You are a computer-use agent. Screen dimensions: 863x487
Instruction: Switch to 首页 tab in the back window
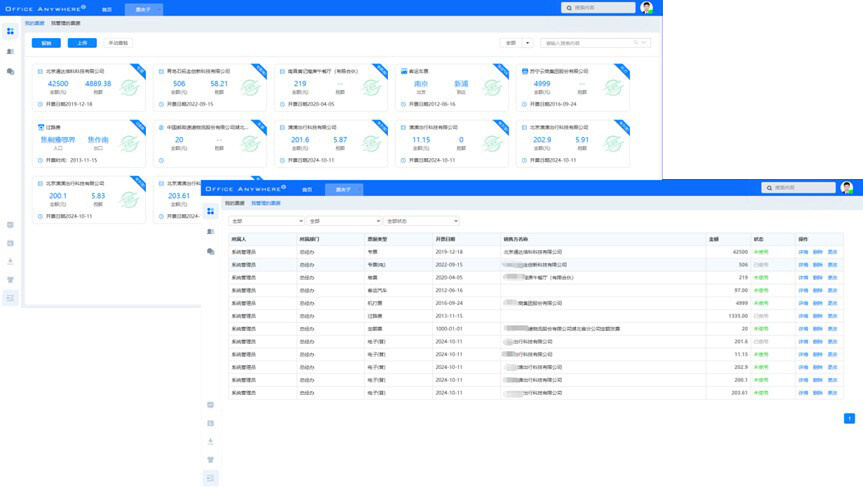tap(107, 9)
